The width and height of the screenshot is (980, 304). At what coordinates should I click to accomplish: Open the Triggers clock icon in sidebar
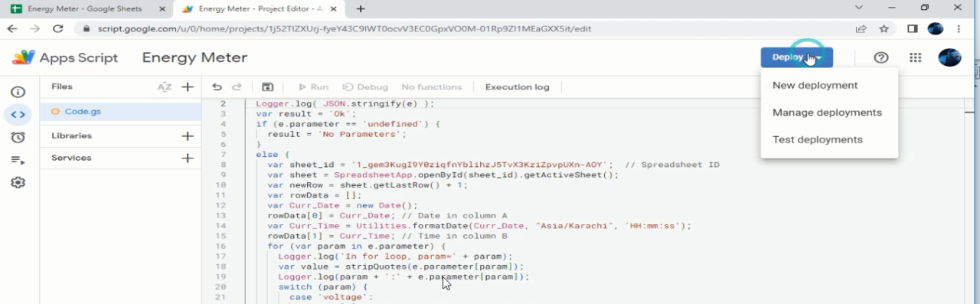pos(18,138)
